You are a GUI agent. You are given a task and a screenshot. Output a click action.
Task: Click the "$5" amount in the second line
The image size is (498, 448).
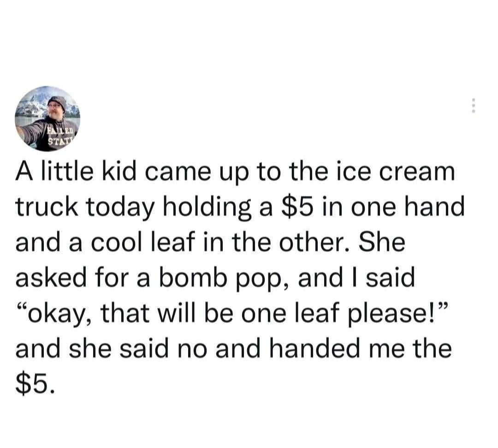click(x=296, y=207)
